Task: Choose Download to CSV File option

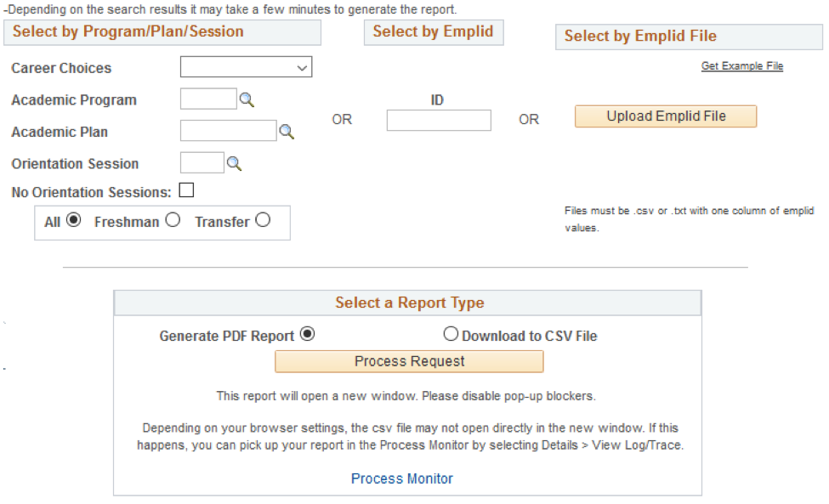Action: [x=451, y=334]
